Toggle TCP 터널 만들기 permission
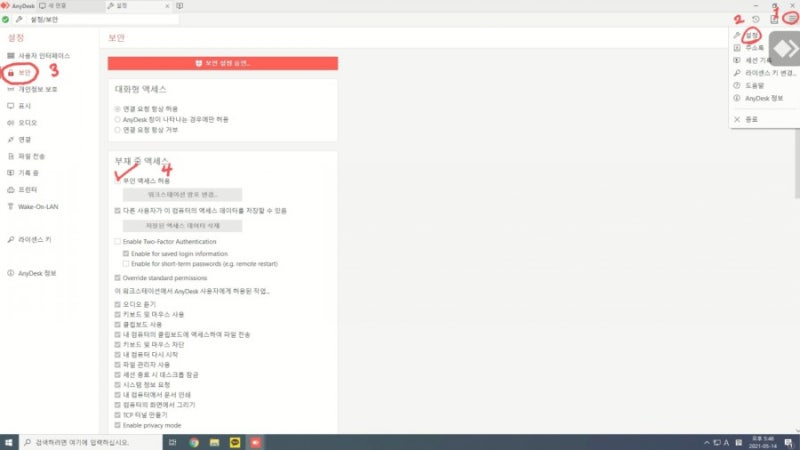The width and height of the screenshot is (800, 450). (x=117, y=415)
